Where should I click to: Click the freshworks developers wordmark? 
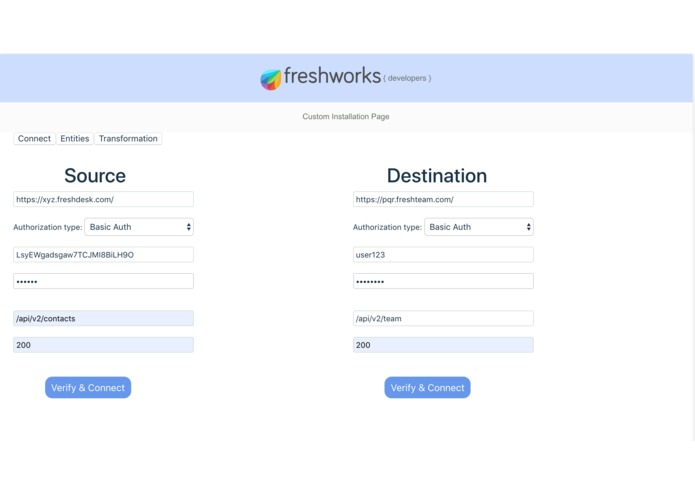click(357, 77)
